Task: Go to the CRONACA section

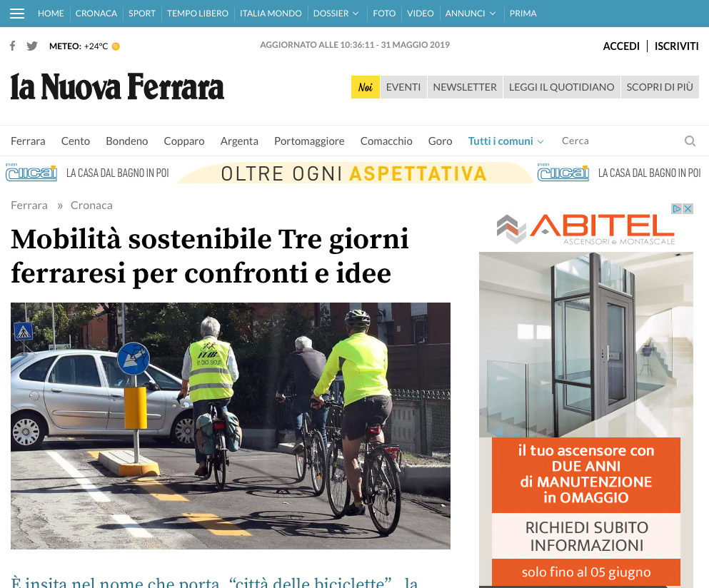Action: [96, 14]
